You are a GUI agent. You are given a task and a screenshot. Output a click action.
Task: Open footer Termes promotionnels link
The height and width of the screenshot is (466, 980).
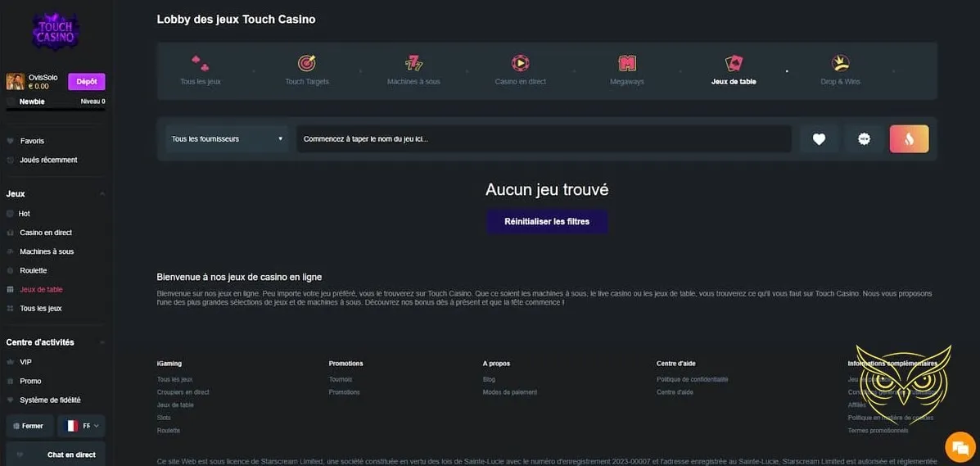pyautogui.click(x=878, y=431)
